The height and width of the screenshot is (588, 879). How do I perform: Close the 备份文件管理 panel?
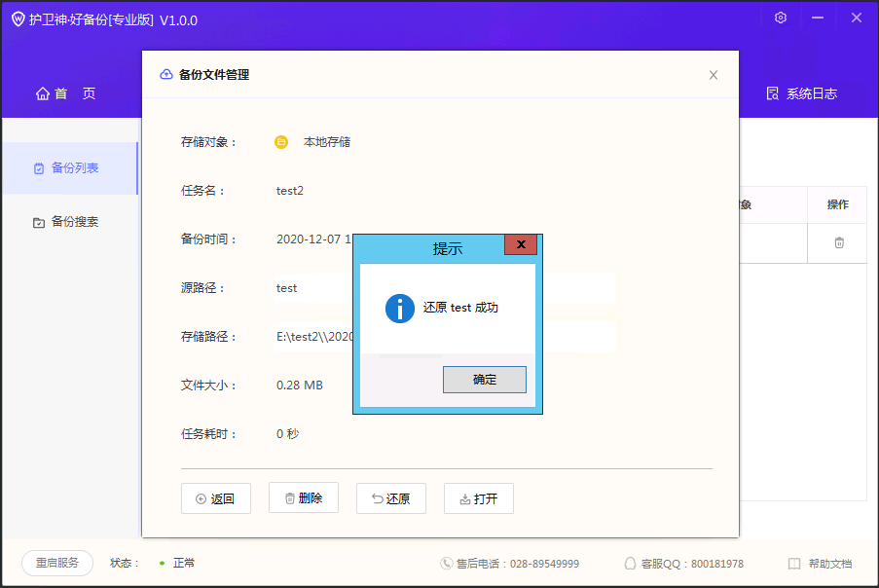713,75
